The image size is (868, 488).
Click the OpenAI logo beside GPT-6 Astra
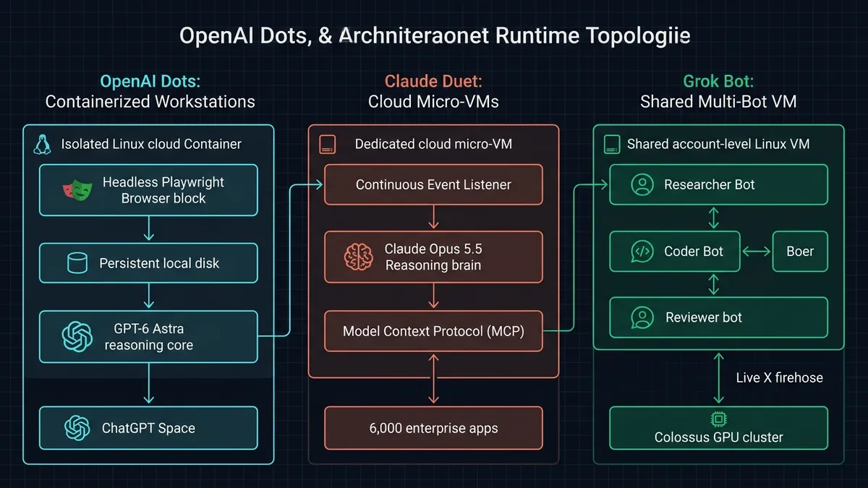click(77, 336)
